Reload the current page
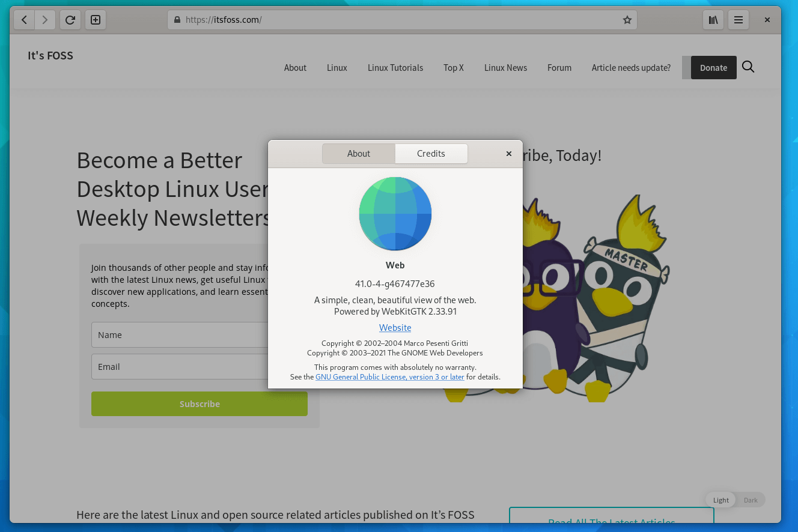Viewport: 798px width, 532px height. click(x=70, y=19)
